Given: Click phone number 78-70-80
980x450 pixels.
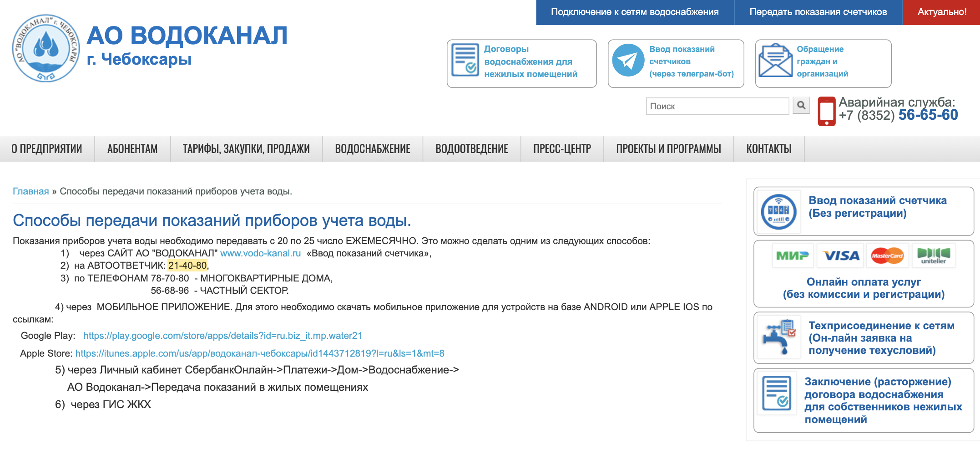Looking at the screenshot, I should point(170,278).
